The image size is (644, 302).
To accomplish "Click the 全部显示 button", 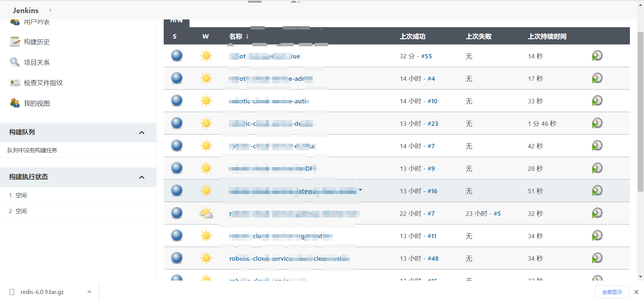I will (612, 292).
